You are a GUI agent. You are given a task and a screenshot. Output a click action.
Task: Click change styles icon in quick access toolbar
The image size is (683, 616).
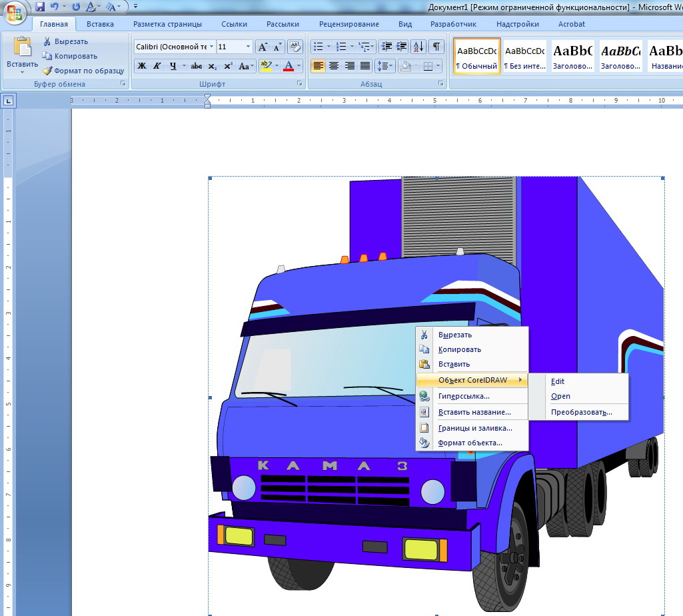point(111,7)
